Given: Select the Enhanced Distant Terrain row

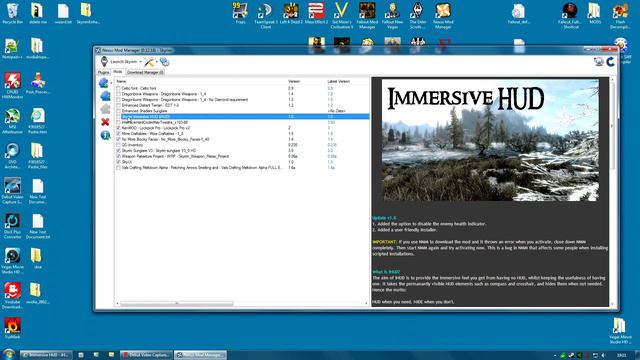Looking at the screenshot, I should 242,105.
